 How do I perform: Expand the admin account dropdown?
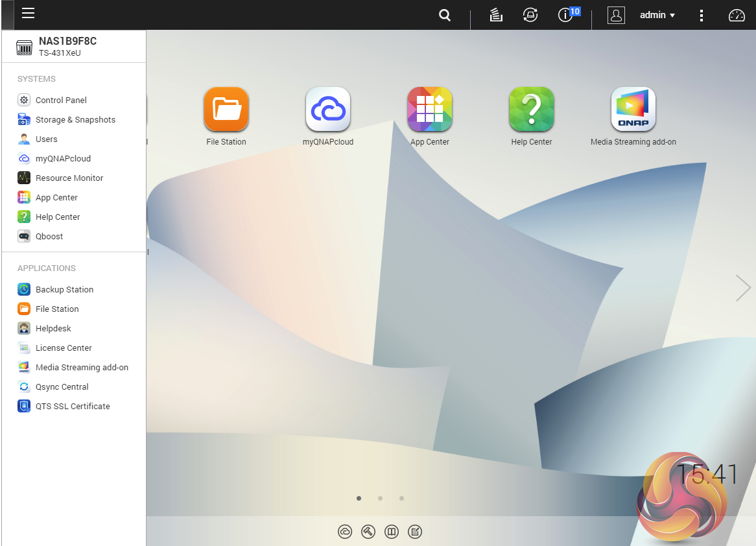[x=657, y=15]
